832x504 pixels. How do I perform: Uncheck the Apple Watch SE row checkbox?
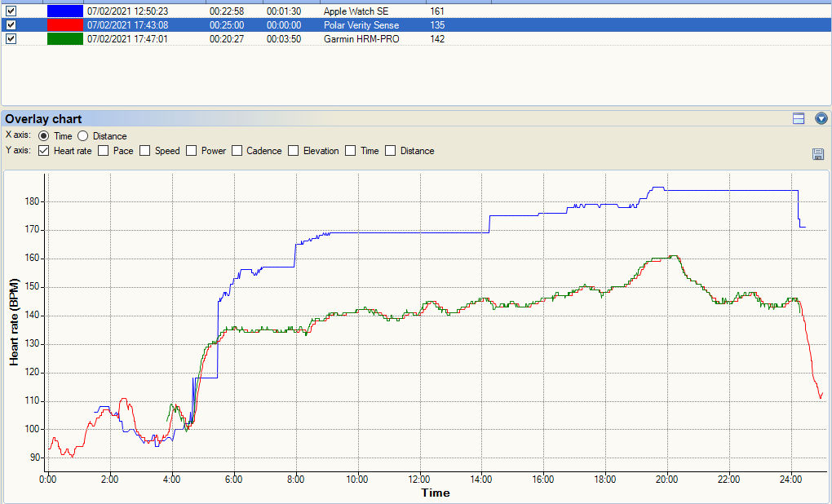11,11
